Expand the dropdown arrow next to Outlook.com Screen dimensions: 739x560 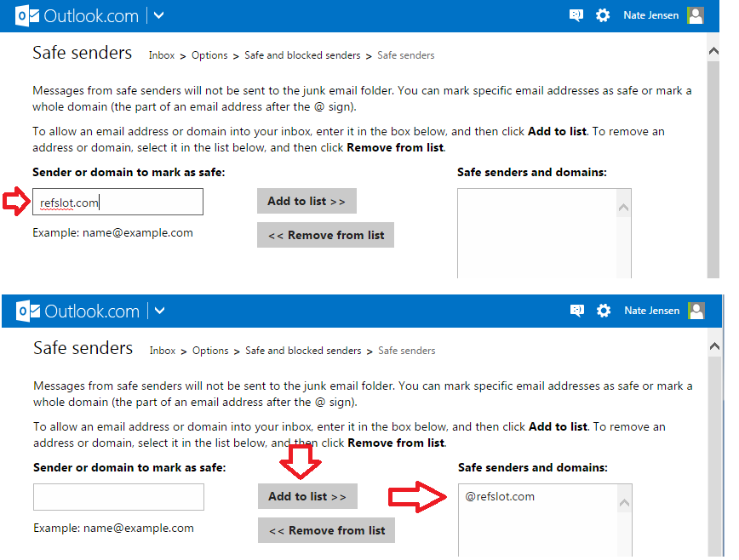click(158, 14)
